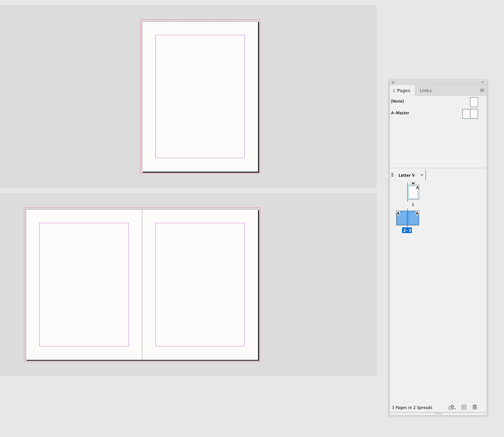Open the Edit page size icon menu
Viewport: 504px width, 437px height.
coord(452,407)
